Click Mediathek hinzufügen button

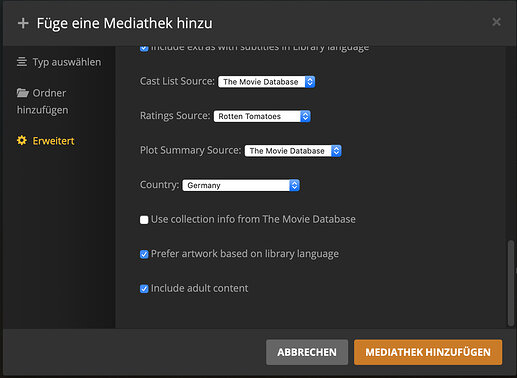pyautogui.click(x=428, y=352)
